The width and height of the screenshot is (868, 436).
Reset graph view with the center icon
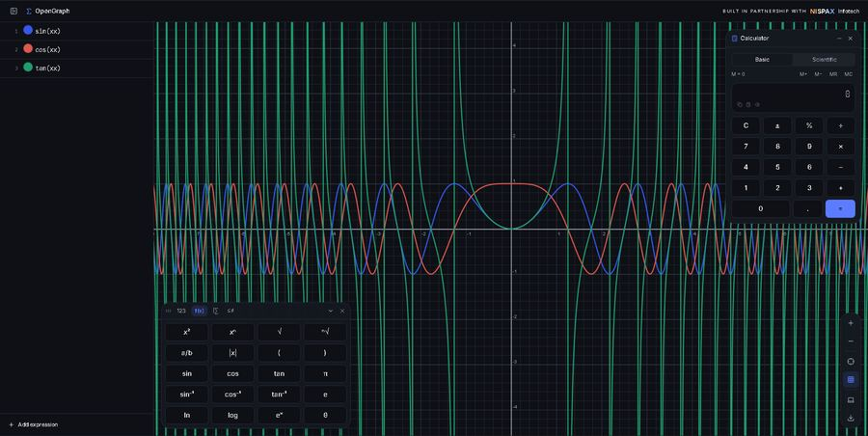click(x=851, y=361)
